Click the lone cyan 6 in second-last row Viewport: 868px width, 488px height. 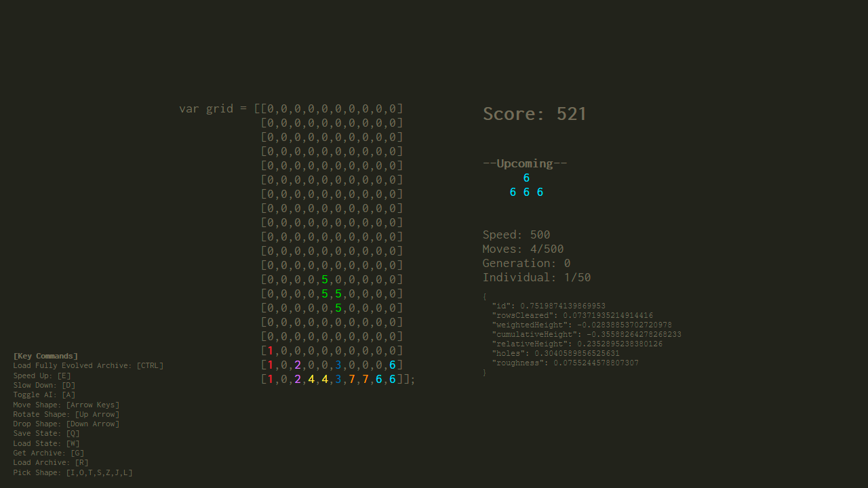(x=393, y=365)
